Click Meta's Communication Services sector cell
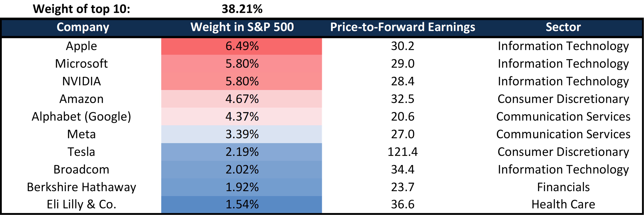 [x=563, y=134]
